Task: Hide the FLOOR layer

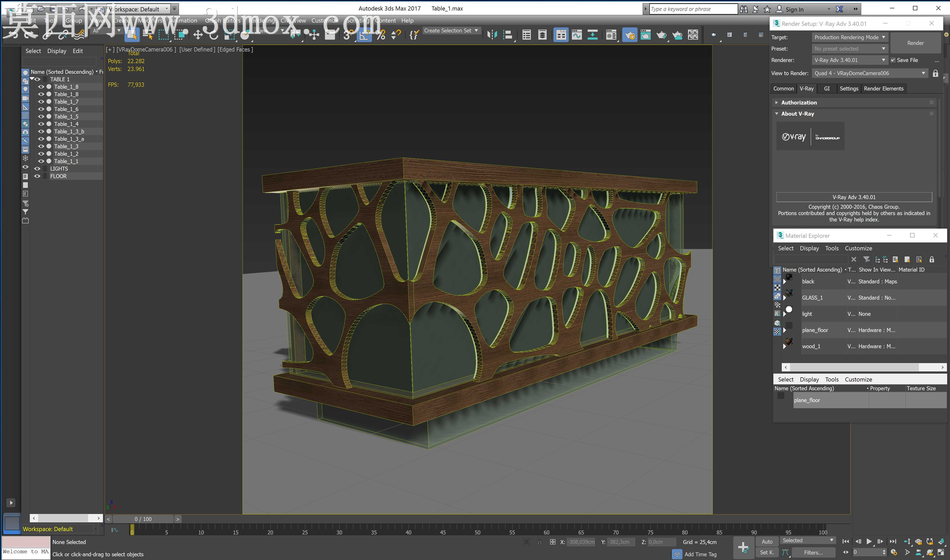Action: [x=37, y=176]
